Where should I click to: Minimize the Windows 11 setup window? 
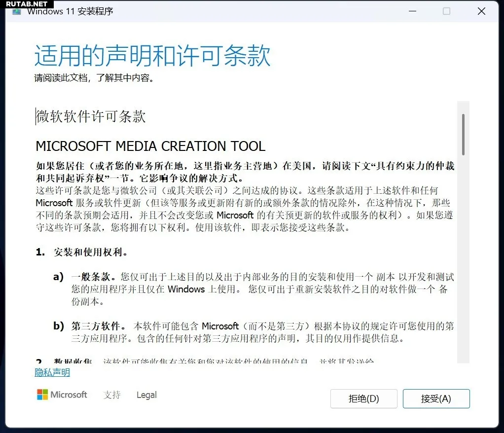click(411, 11)
